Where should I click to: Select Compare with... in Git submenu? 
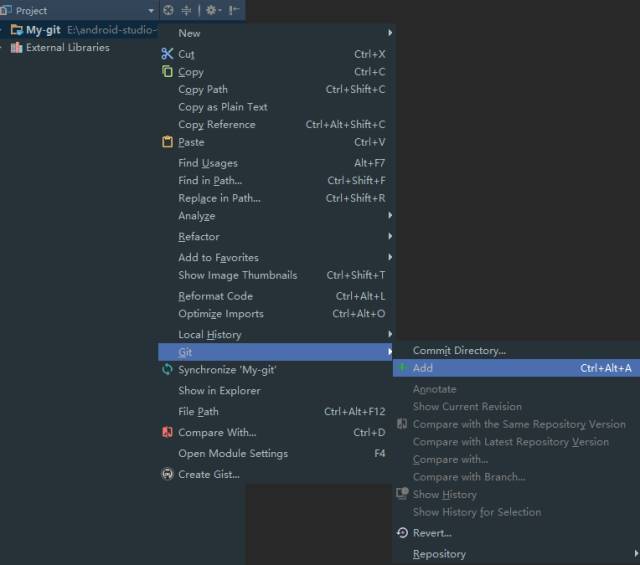[516, 460]
